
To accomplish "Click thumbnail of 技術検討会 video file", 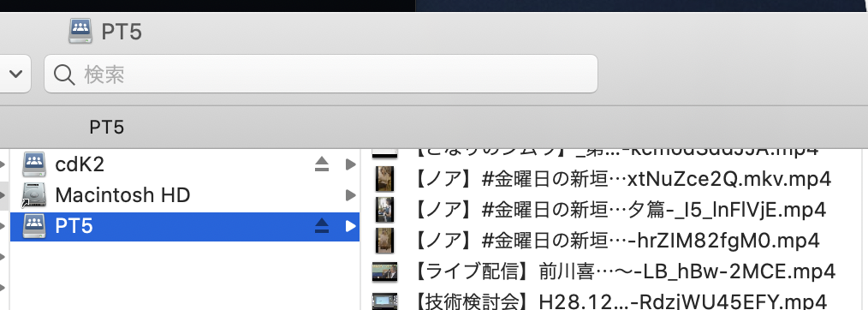I will click(x=384, y=301).
